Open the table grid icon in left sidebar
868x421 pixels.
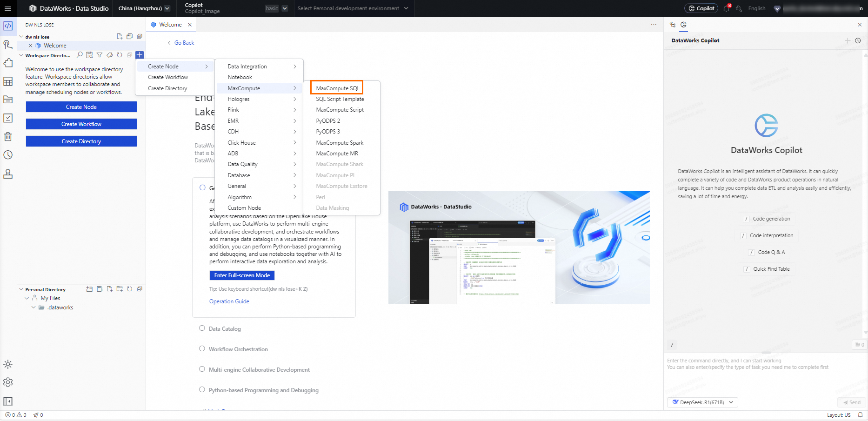8,81
